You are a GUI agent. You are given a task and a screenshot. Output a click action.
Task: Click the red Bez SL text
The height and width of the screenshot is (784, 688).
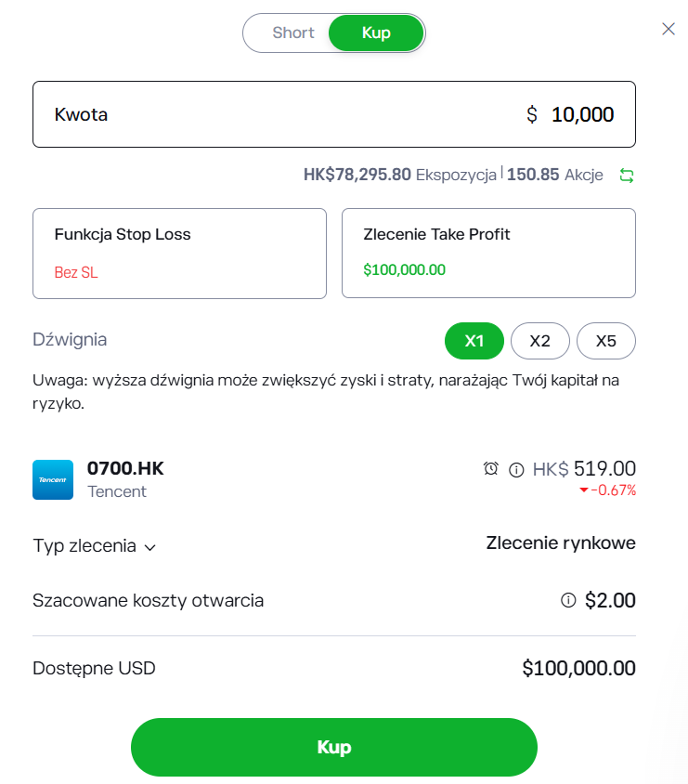pos(76,273)
